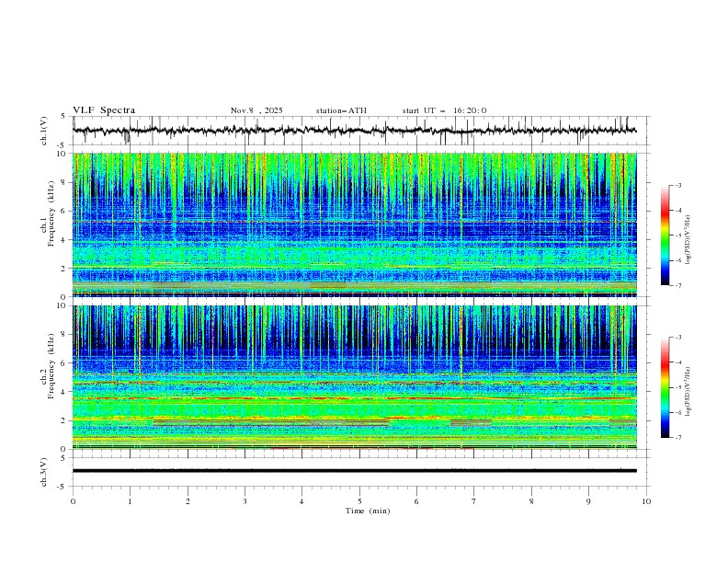Click the 'VLF Spectra' title text
The image size is (728, 563).
click(x=104, y=110)
